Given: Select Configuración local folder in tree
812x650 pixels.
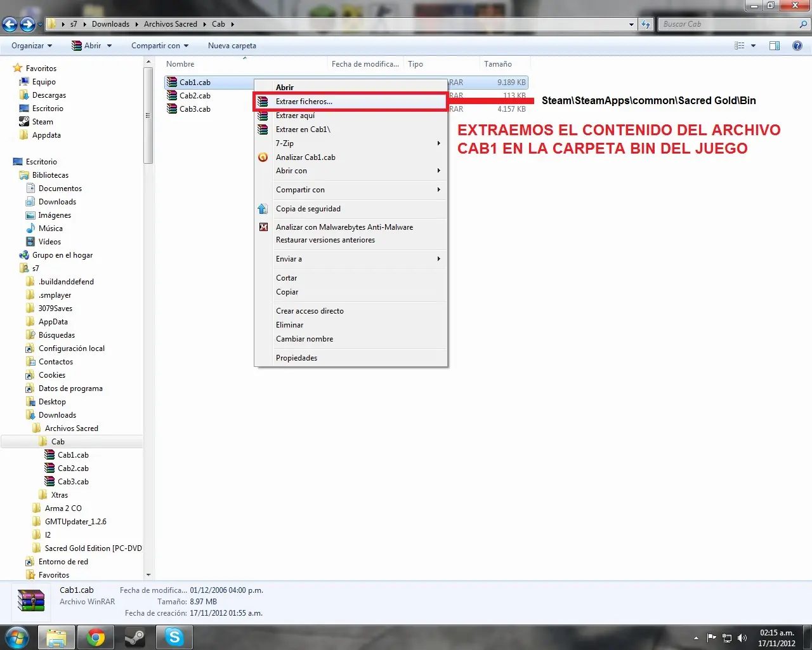Looking at the screenshot, I should [72, 348].
